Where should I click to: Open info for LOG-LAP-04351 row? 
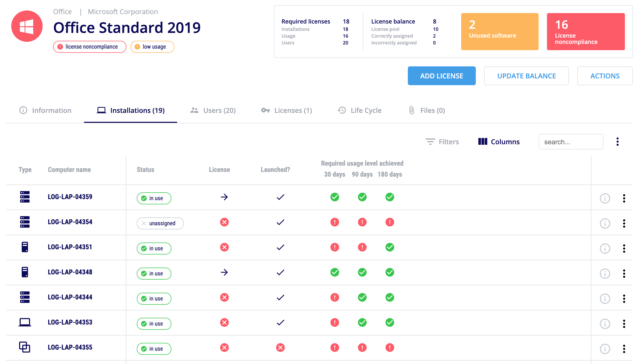605,249
